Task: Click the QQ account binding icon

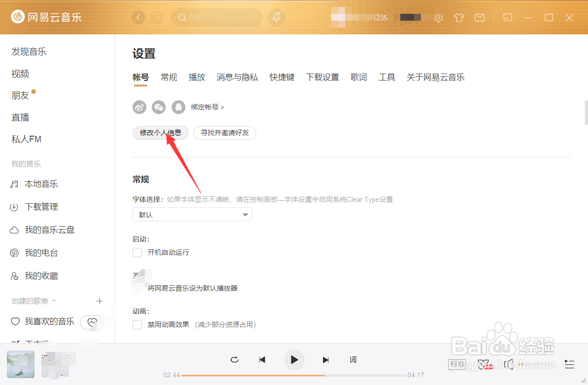Action: 178,107
